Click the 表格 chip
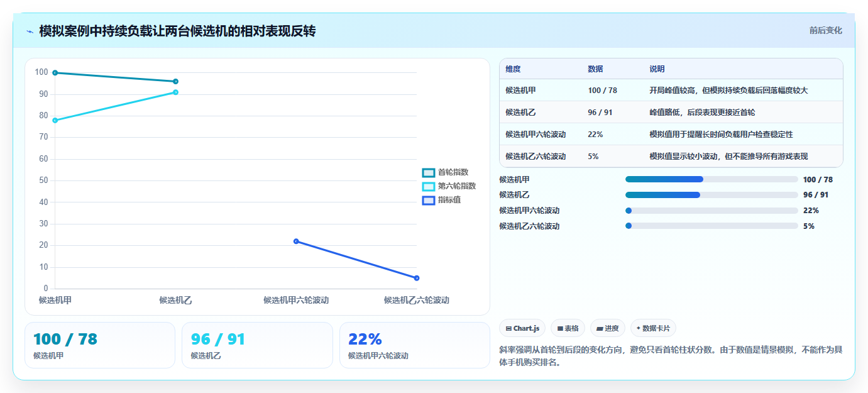 tap(568, 328)
